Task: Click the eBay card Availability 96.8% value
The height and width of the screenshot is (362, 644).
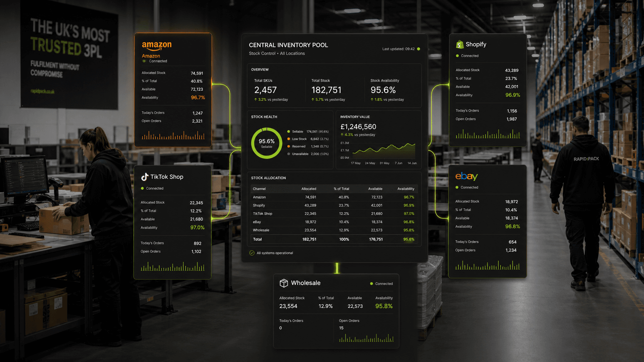Action: (513, 227)
